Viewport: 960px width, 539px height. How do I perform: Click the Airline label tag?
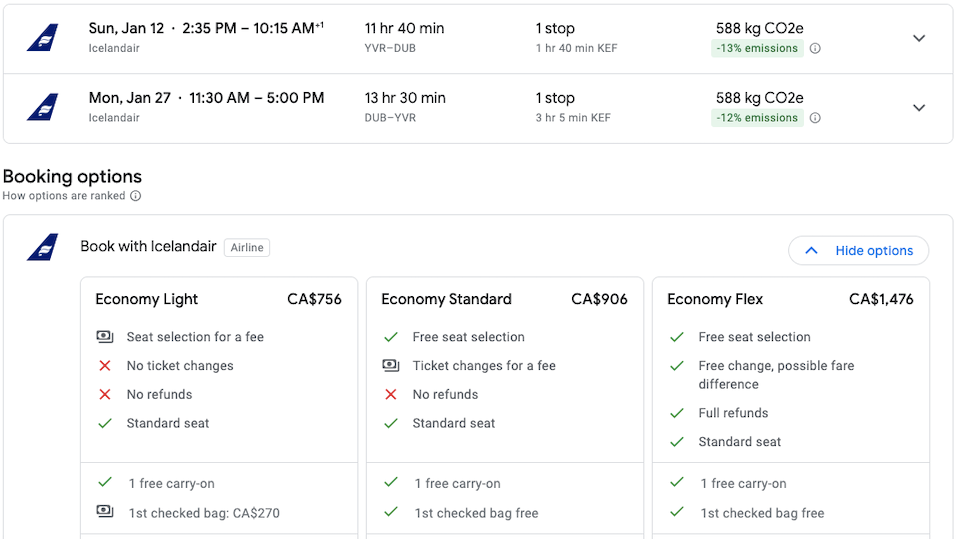point(247,247)
